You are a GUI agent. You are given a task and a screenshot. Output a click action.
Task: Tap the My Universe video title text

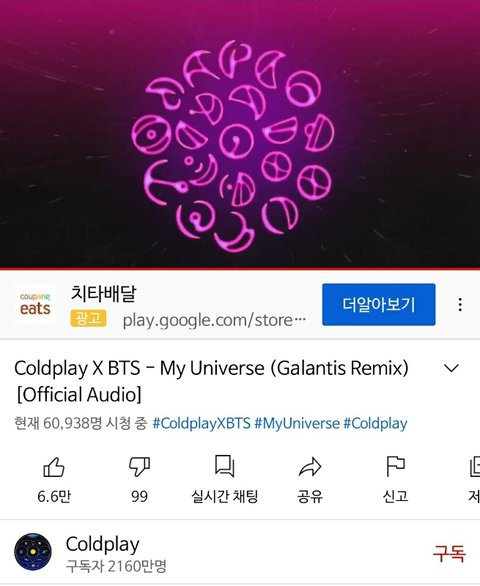click(211, 381)
